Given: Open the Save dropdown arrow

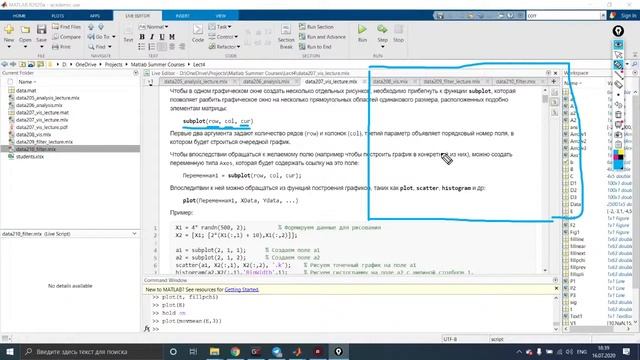Looking at the screenshot, I should point(41,47).
